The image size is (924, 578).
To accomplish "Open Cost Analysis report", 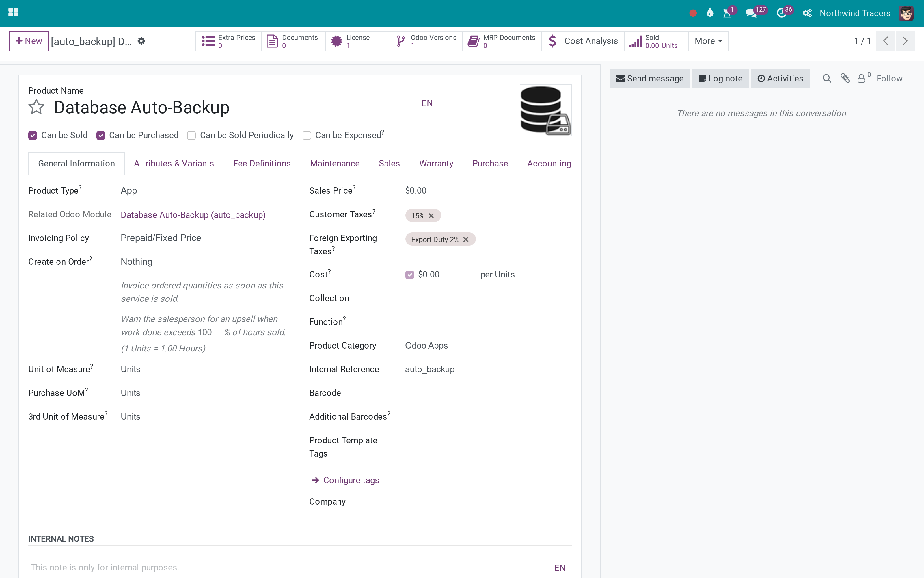I will click(x=583, y=41).
